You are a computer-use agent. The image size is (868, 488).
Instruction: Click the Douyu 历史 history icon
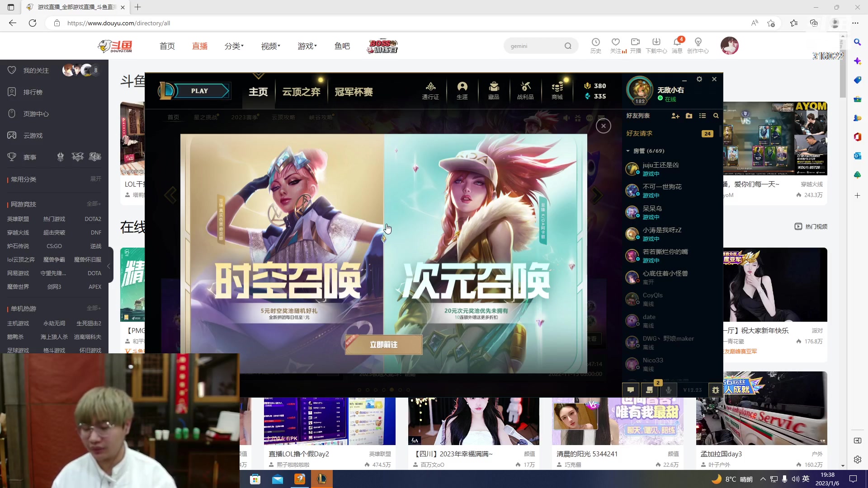coord(596,46)
